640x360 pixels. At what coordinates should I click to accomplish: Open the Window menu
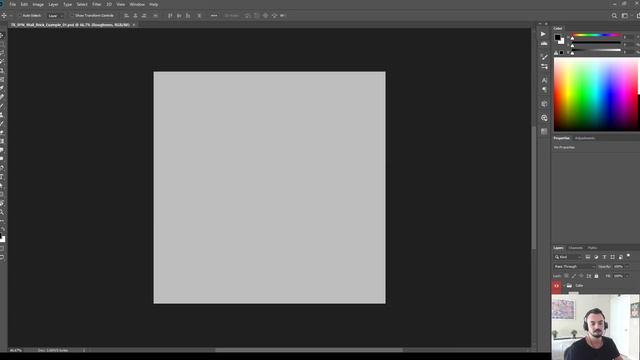click(137, 4)
